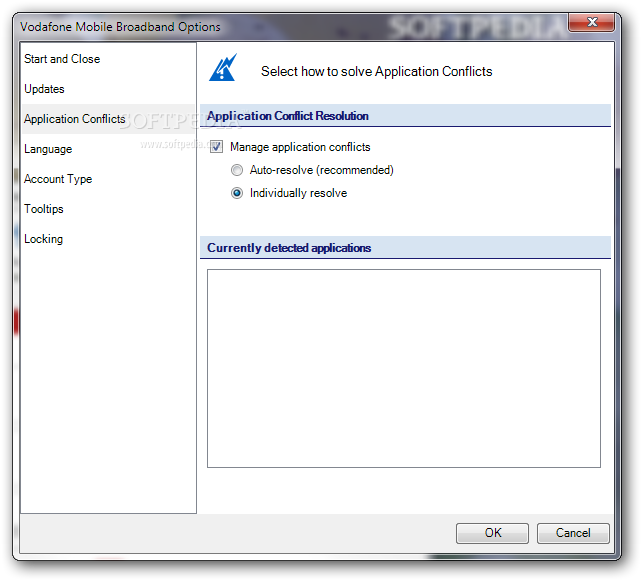Close the Vodafone Mobile Broadband Options window
The height and width of the screenshot is (581, 642).
point(591,22)
